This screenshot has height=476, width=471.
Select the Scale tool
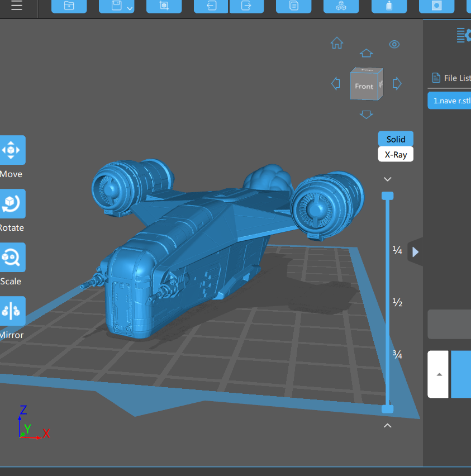click(11, 257)
